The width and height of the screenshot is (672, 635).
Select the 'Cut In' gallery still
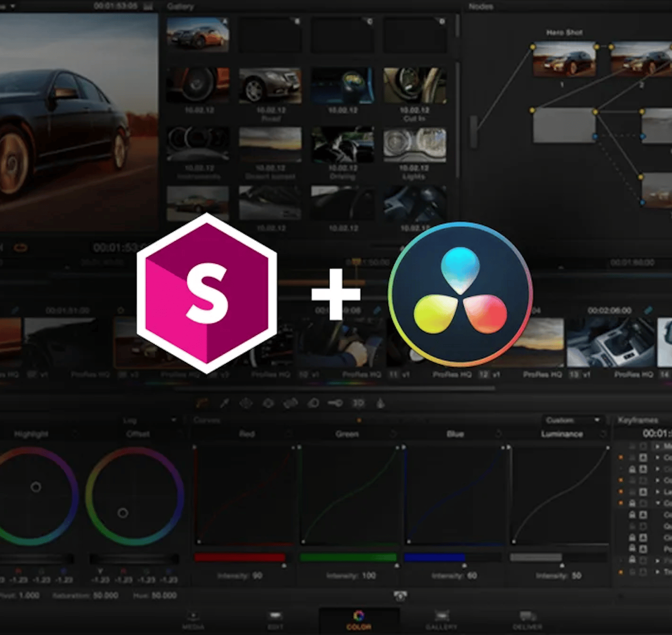coord(415,86)
